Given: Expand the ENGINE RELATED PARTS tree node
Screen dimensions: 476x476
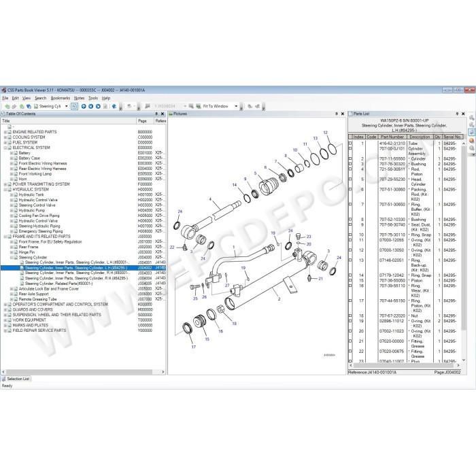Looking at the screenshot, I should pos(5,132).
